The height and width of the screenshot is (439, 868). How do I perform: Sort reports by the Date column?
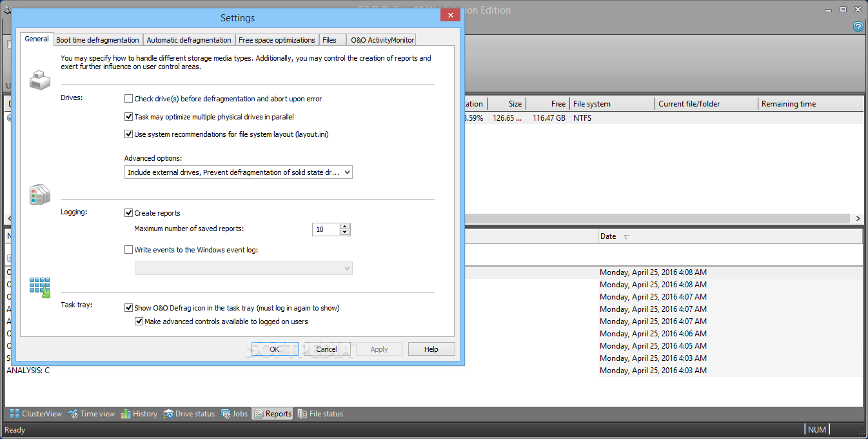pyautogui.click(x=730, y=236)
